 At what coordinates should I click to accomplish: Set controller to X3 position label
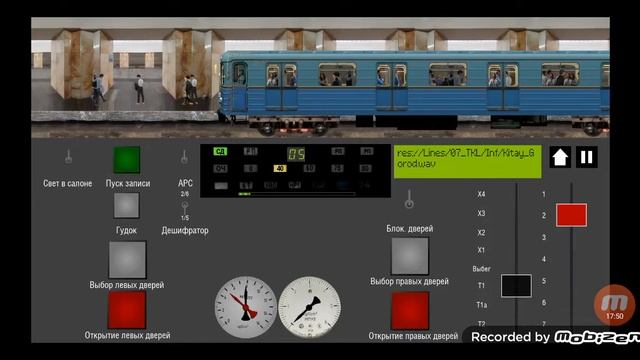pos(481,213)
